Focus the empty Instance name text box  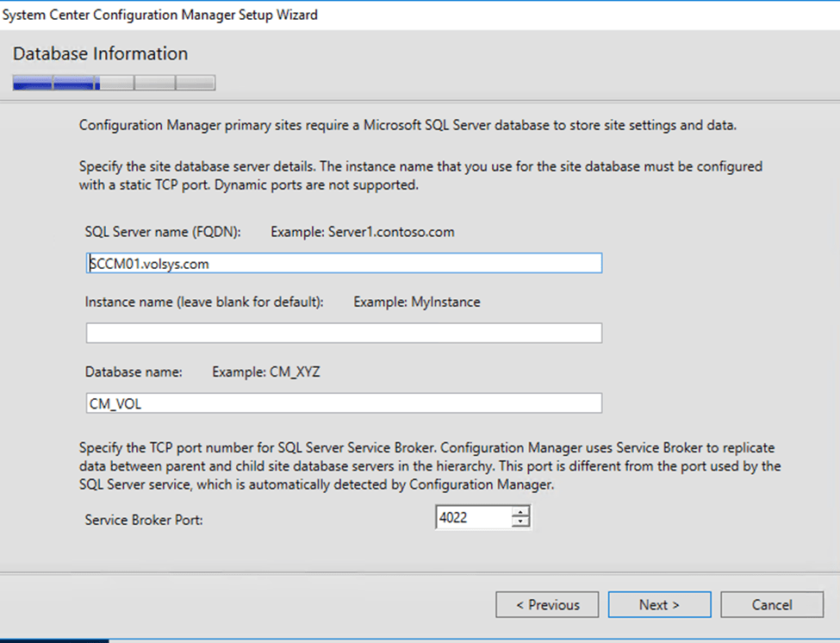[x=343, y=334]
